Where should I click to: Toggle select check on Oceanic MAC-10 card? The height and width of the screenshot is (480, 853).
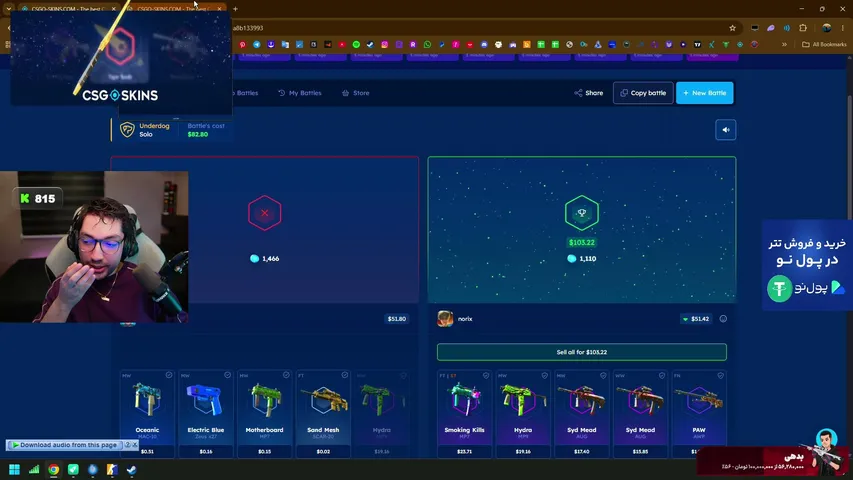tap(169, 375)
